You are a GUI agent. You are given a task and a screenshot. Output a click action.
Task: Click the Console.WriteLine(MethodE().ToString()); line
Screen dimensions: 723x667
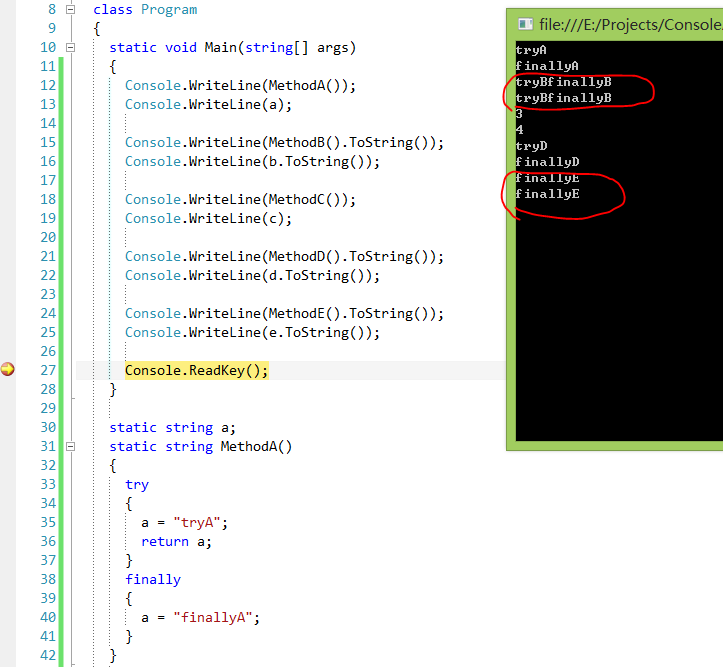click(x=284, y=313)
